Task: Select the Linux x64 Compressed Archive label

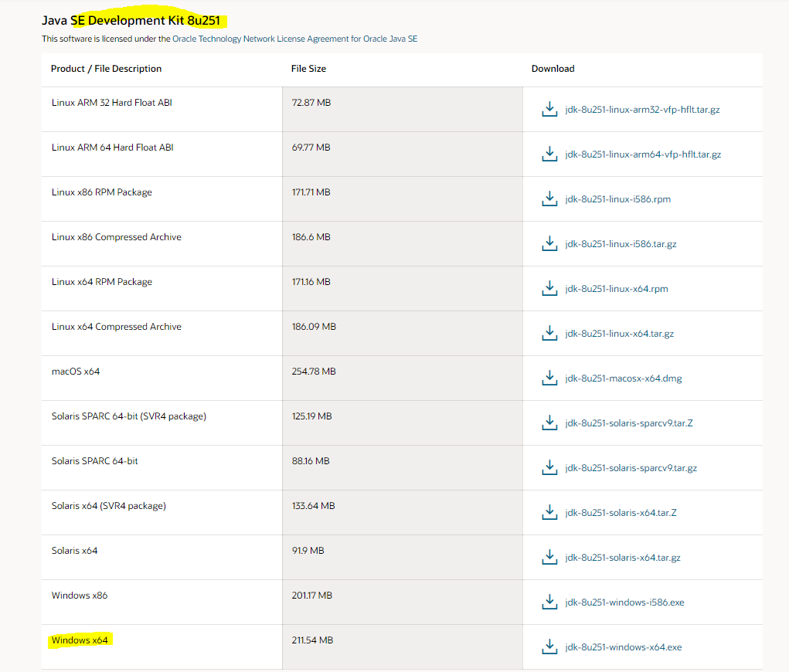Action: (x=116, y=327)
